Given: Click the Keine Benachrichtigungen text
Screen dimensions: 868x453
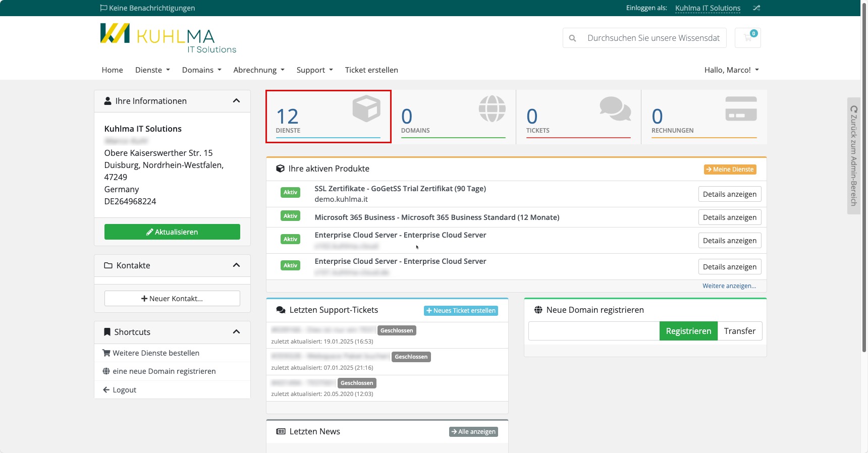Looking at the screenshot, I should tap(152, 8).
